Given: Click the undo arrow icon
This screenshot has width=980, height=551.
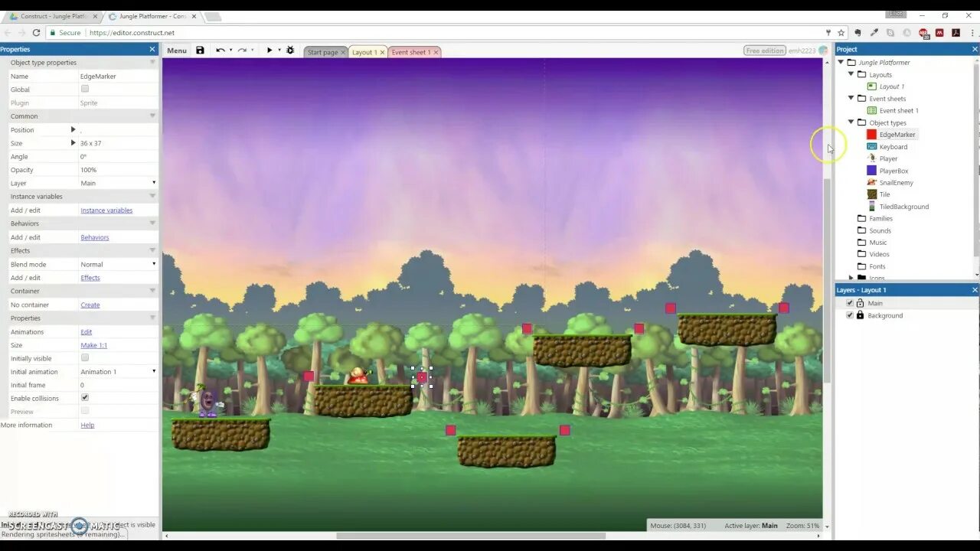Looking at the screenshot, I should pyautogui.click(x=220, y=51).
